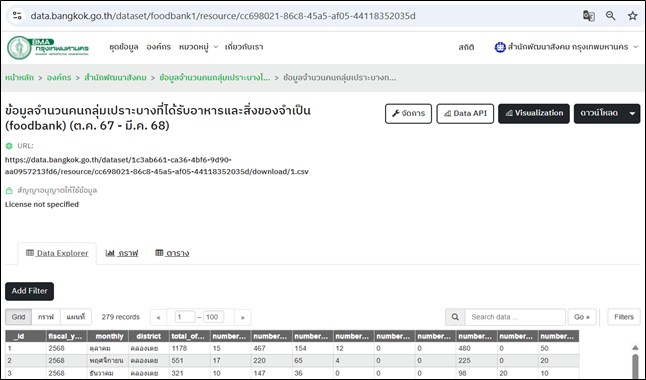Screen dimensions: 646x380
Task: Click the browser translate page icon
Action: [588, 16]
